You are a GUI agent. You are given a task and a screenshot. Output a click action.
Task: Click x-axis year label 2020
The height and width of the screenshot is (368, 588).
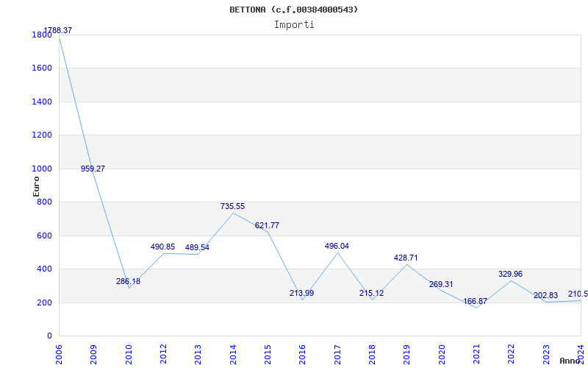point(442,354)
